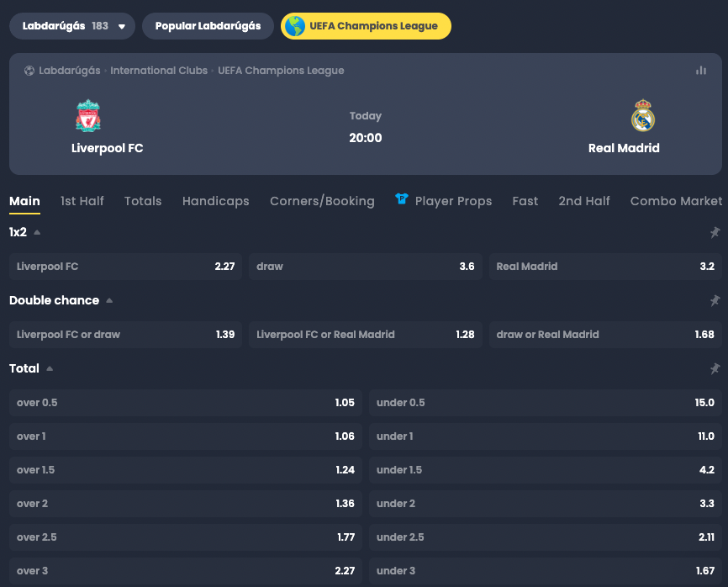Screen dimensions: 728x587
Task: Pin the Double chance market
Action: (715, 301)
